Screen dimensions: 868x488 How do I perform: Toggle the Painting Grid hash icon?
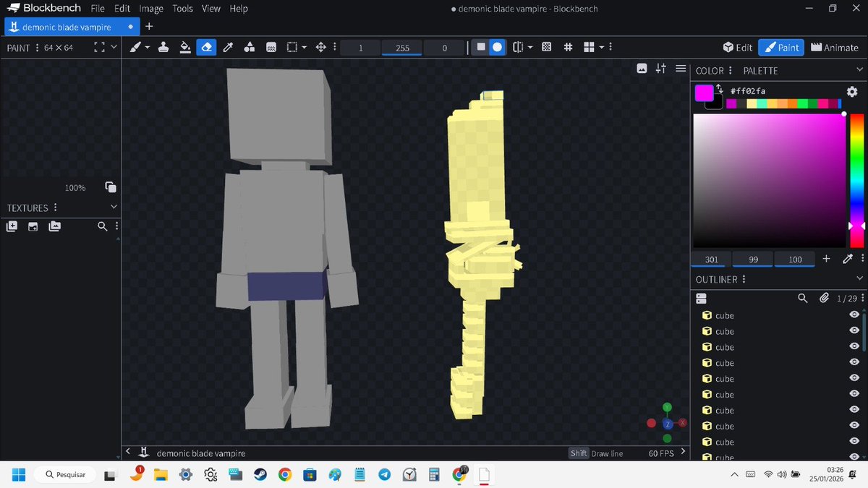569,47
